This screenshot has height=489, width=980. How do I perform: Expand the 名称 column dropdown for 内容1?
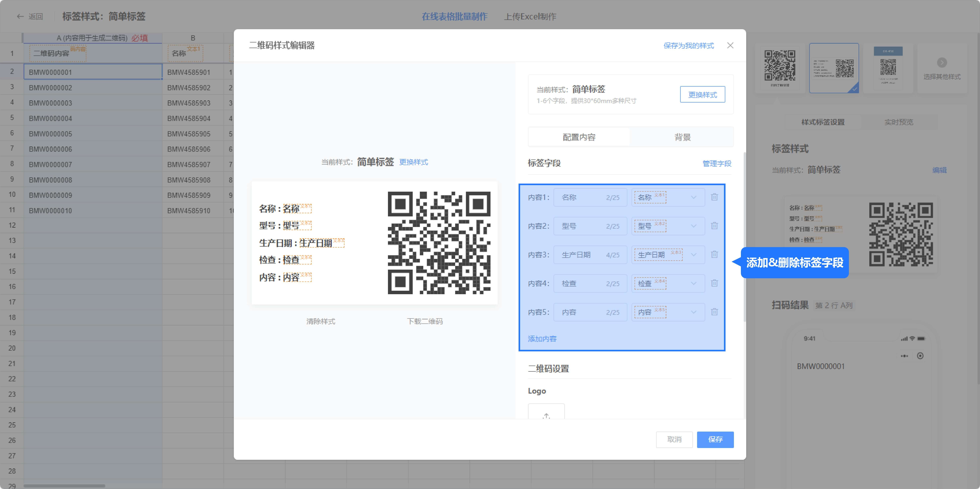(x=693, y=197)
